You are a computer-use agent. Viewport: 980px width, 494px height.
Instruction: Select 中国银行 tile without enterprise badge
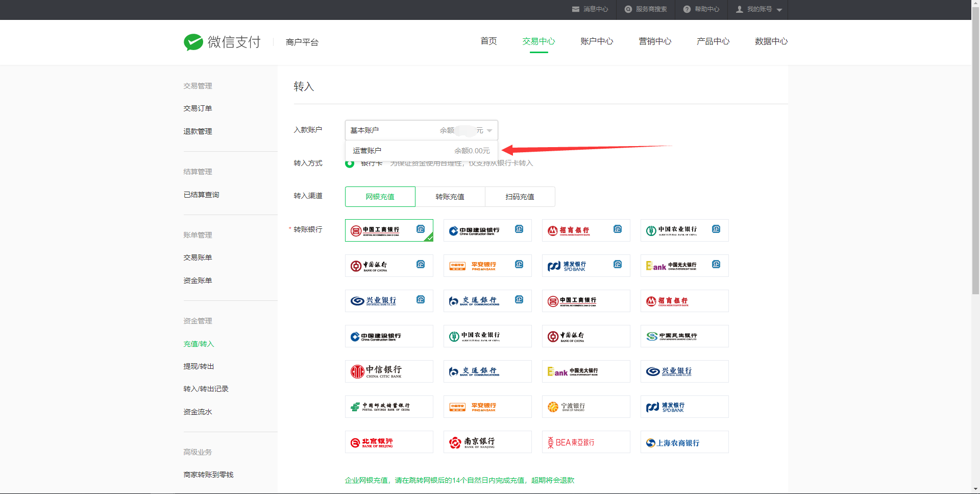coord(586,336)
